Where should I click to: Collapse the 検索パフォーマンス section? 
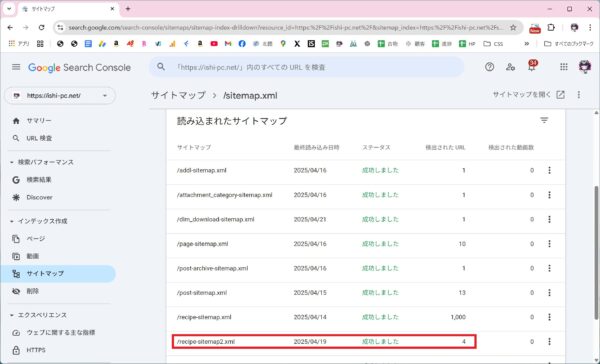[11, 162]
